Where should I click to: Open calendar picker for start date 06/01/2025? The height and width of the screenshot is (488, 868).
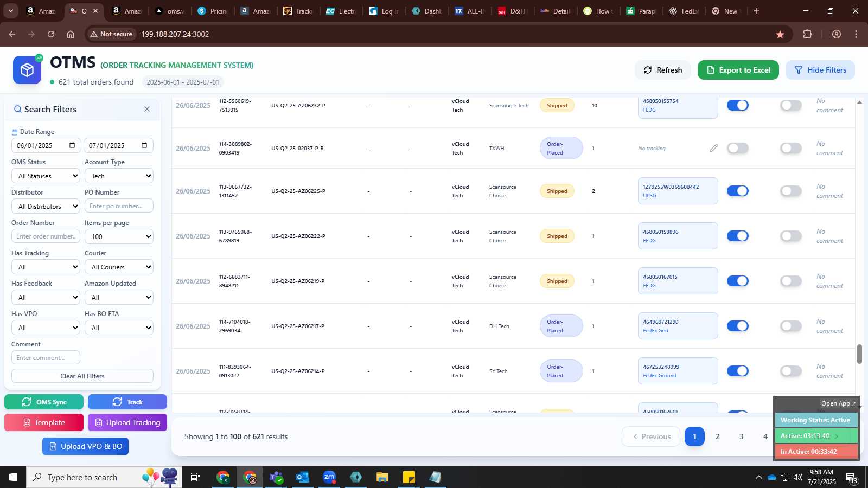(x=72, y=145)
